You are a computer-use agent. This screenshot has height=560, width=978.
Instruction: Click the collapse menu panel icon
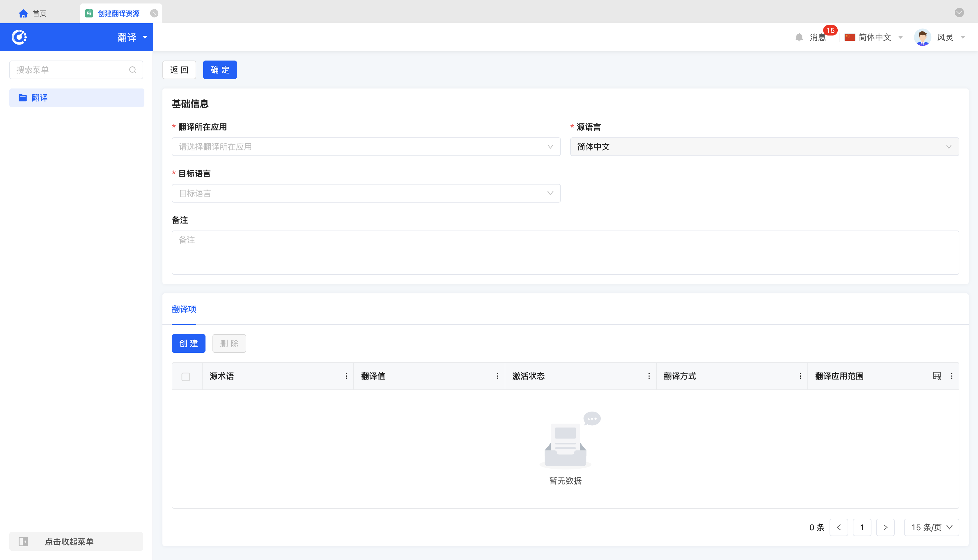[23, 542]
